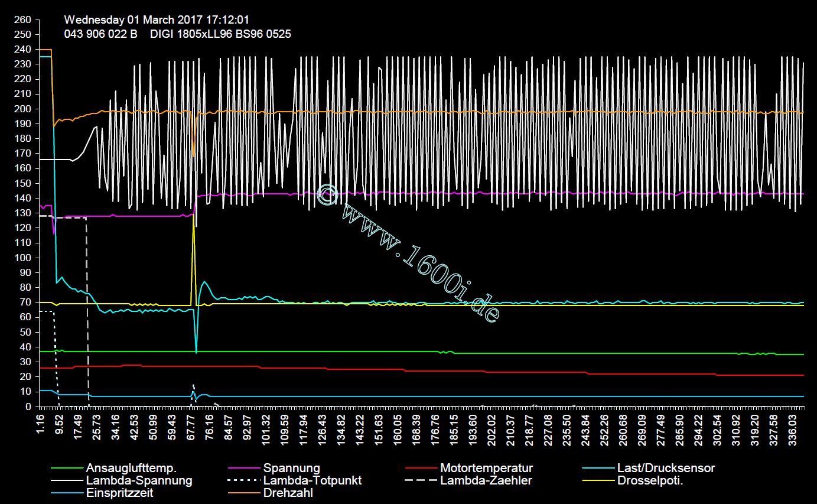Select the Drosselpoti. legend entry
Viewport: 817px width, 504px height.
pos(650,480)
